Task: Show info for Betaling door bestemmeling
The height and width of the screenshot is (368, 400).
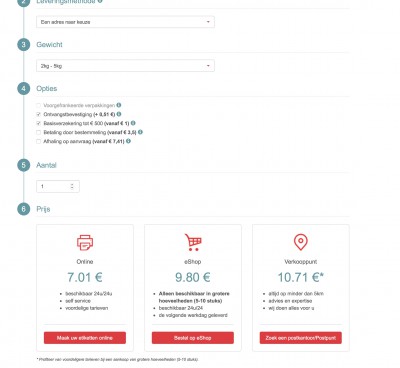Action: [140, 132]
